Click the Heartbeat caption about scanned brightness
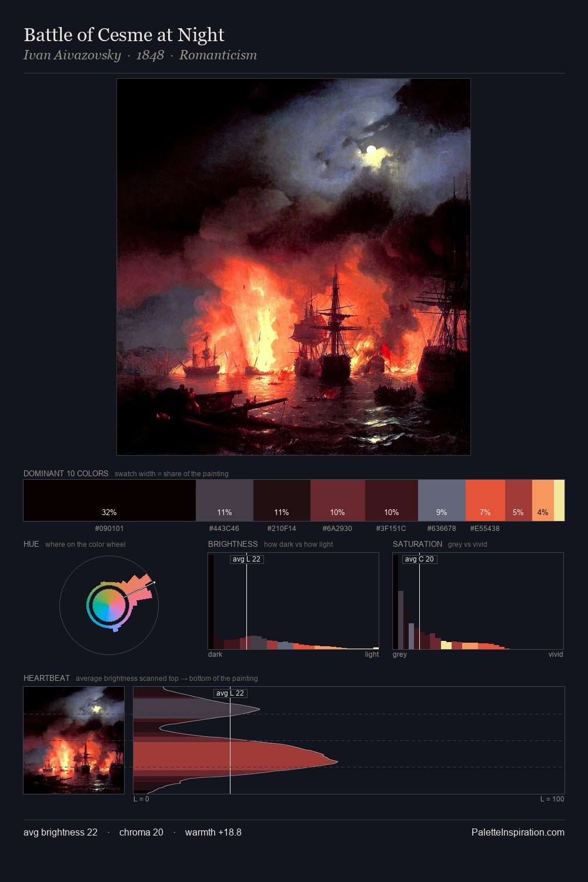 pos(166,679)
